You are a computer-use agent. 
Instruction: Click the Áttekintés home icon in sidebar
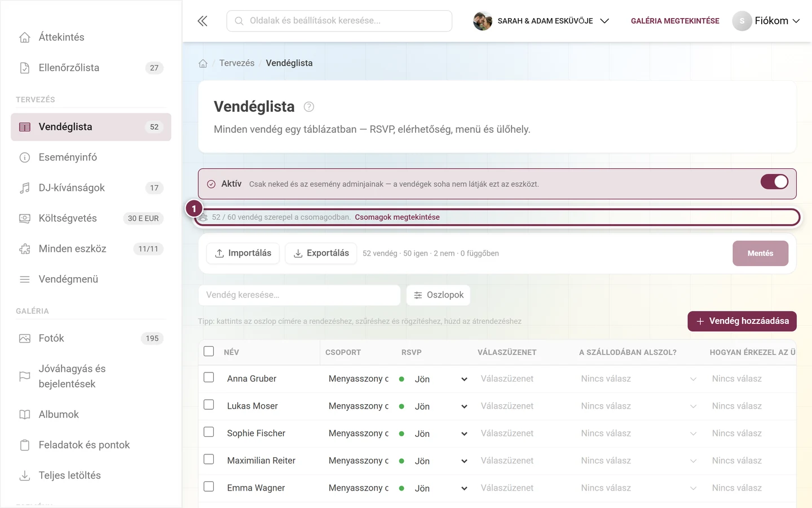tap(25, 37)
